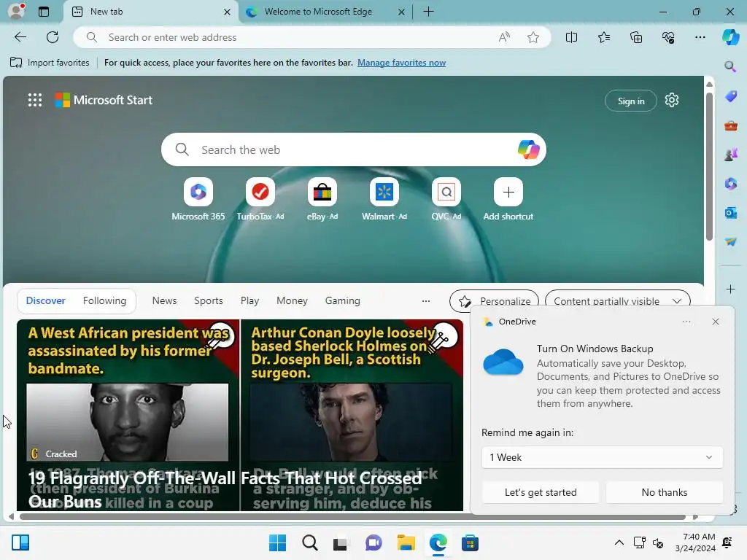
Task: Click the Read aloud icon in address bar
Action: pyautogui.click(x=504, y=37)
